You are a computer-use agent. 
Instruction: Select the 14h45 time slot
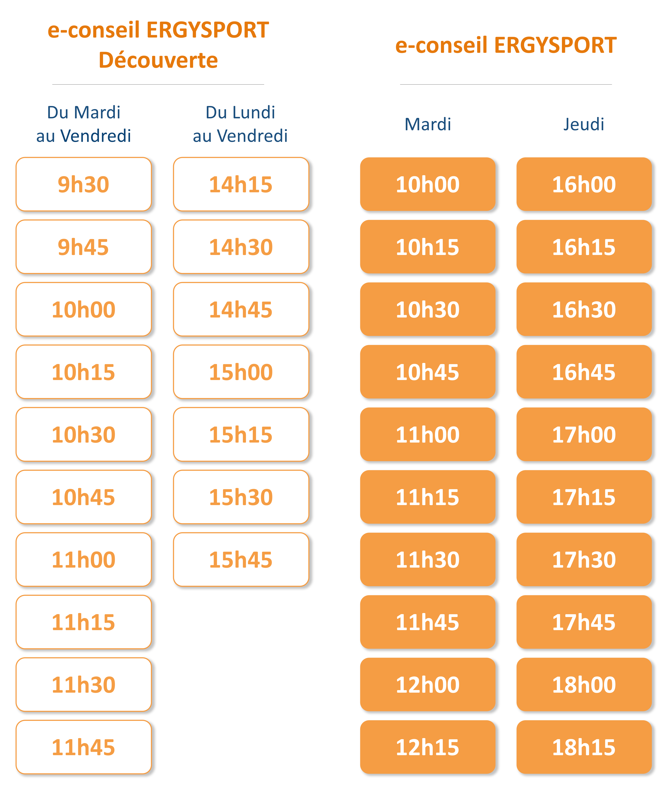tap(241, 309)
